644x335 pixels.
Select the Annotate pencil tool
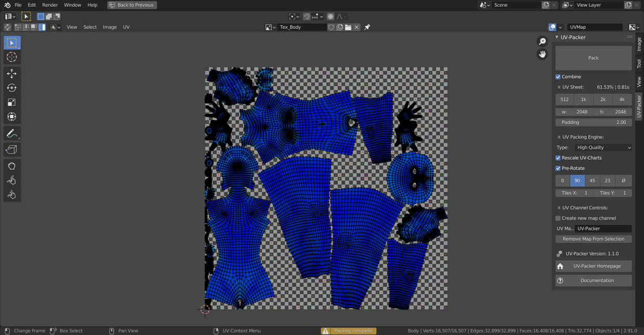tap(11, 133)
